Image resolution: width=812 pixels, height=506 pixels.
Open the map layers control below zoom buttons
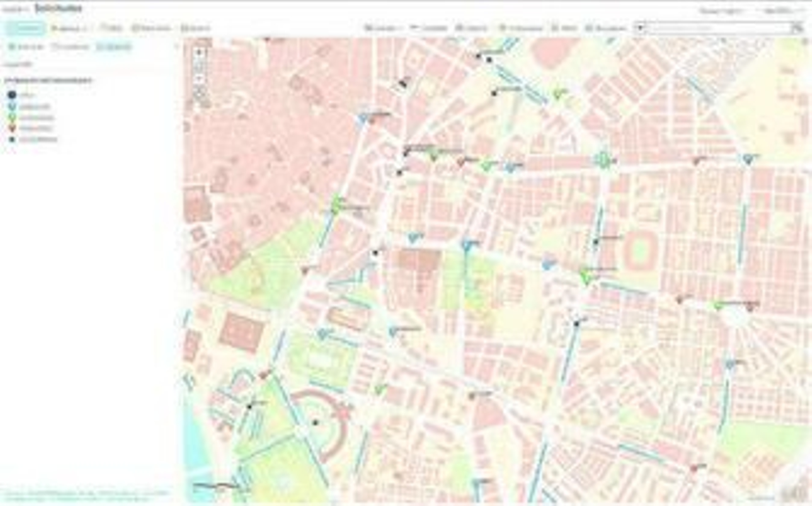coord(200,95)
